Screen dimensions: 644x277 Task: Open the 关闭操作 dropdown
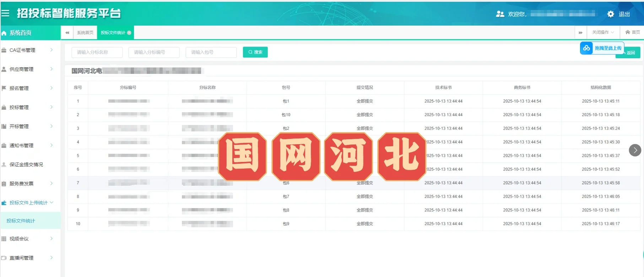click(603, 32)
